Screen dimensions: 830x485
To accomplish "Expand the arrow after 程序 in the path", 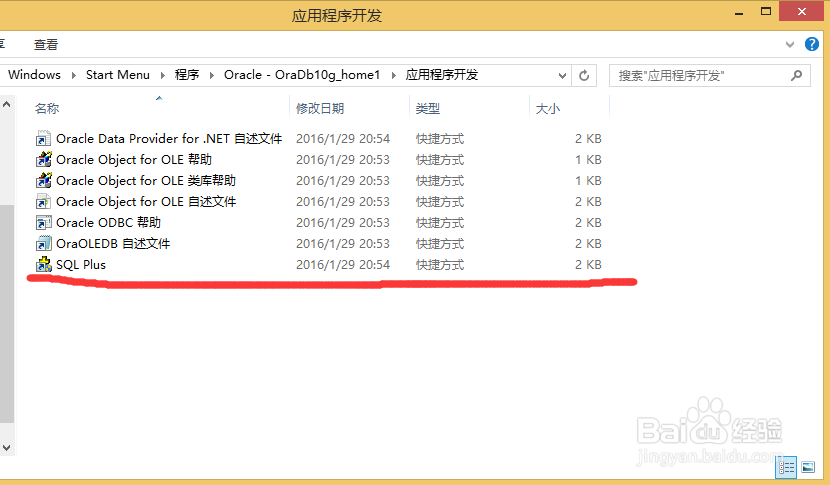I will (x=212, y=75).
